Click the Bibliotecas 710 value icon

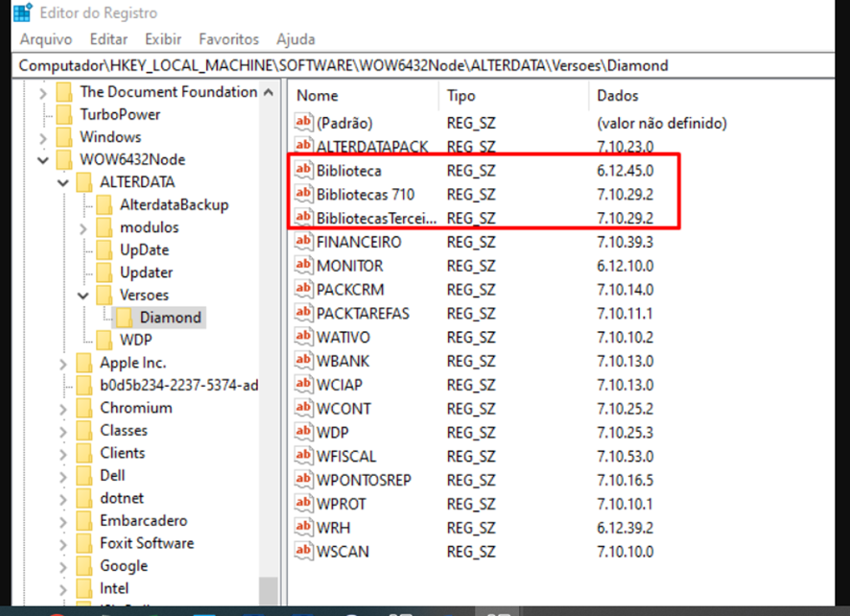[304, 194]
